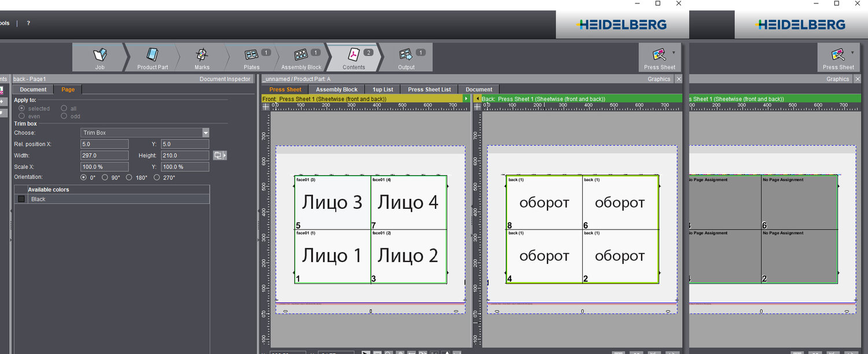The height and width of the screenshot is (354, 868).
Task: Select the Лицо 2 page on front sheet
Action: tap(409, 256)
